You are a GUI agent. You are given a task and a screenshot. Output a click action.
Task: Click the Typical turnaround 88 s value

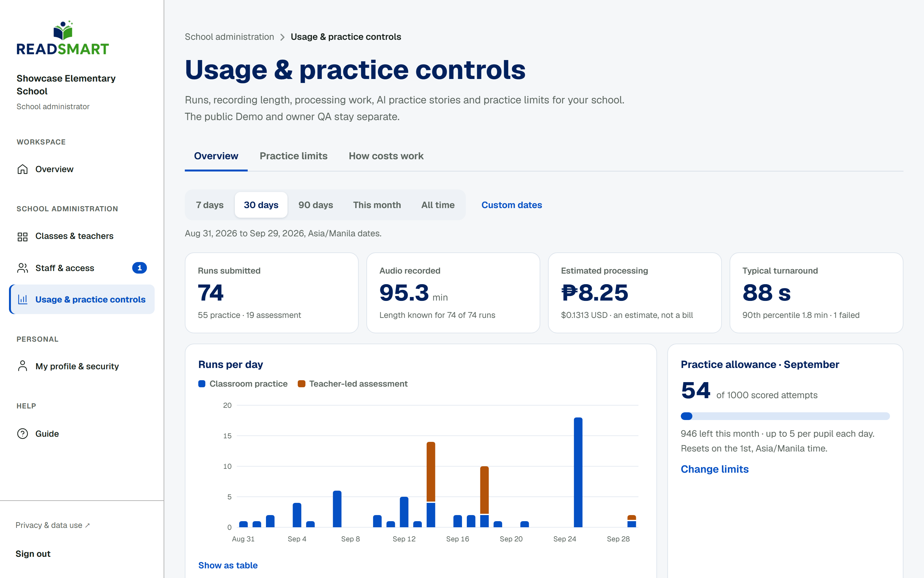[x=766, y=293]
